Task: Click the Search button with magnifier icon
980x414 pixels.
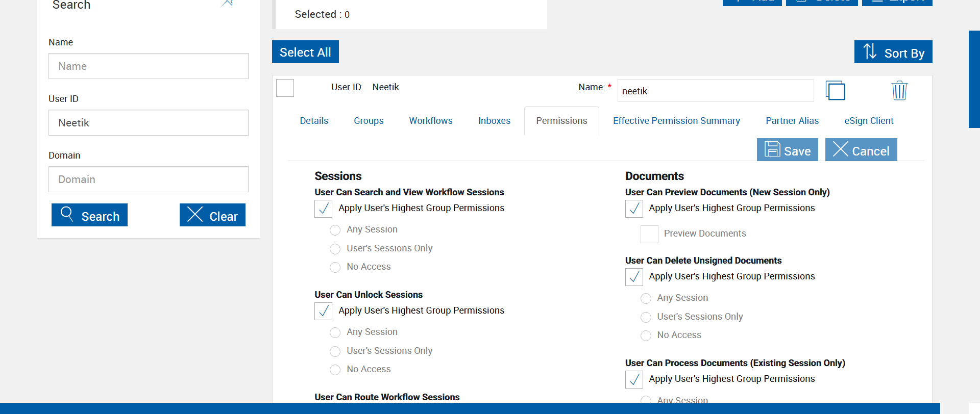Action: coord(89,215)
